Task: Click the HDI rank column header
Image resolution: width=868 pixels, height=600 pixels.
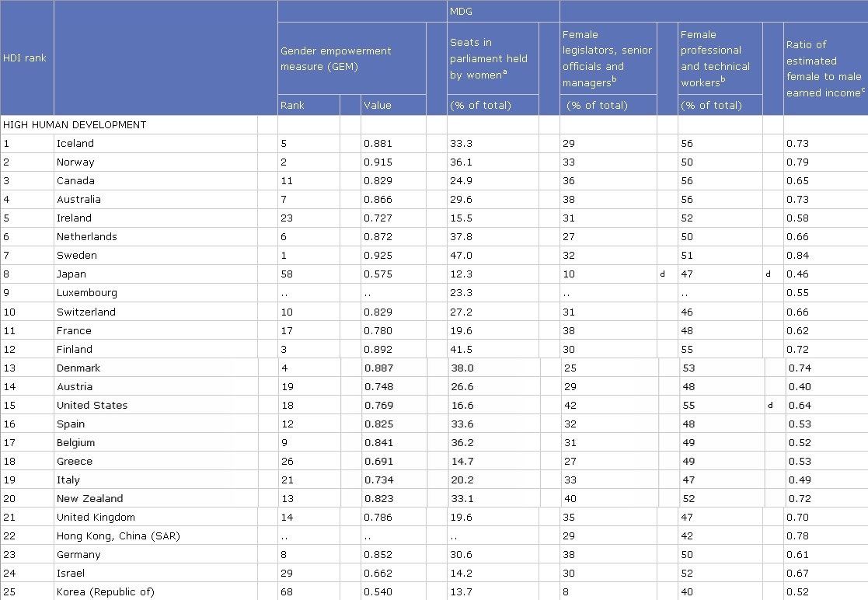Action: (25, 58)
